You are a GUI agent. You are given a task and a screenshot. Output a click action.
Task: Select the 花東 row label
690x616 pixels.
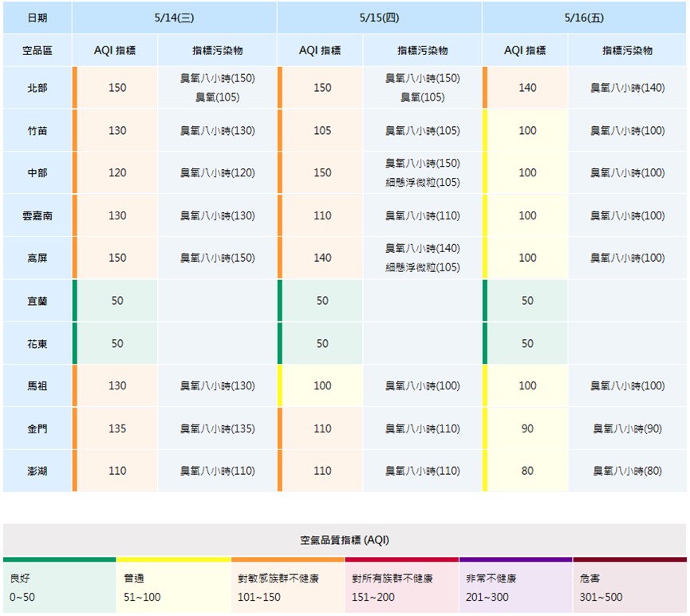pos(37,343)
